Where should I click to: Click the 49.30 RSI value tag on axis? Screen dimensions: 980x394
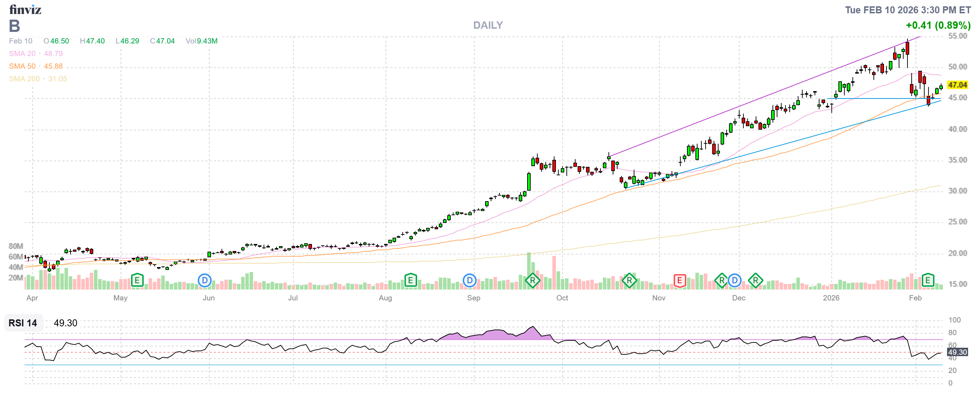coord(957,352)
